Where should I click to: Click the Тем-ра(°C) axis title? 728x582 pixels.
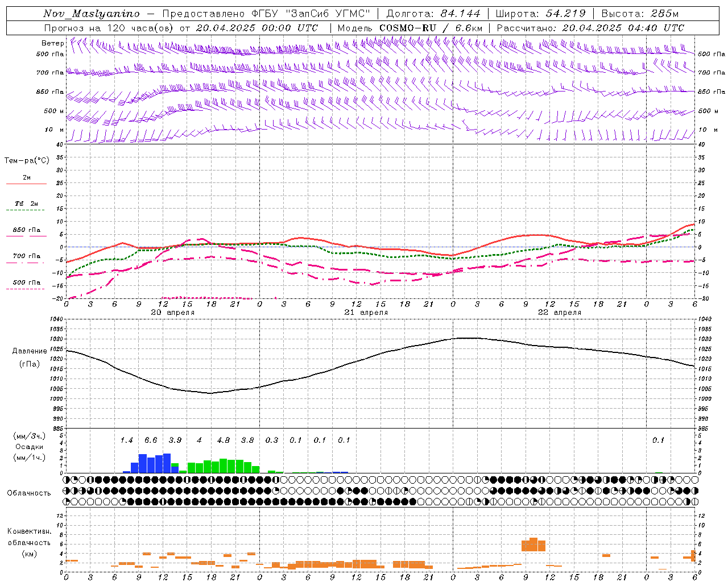pos(27,161)
